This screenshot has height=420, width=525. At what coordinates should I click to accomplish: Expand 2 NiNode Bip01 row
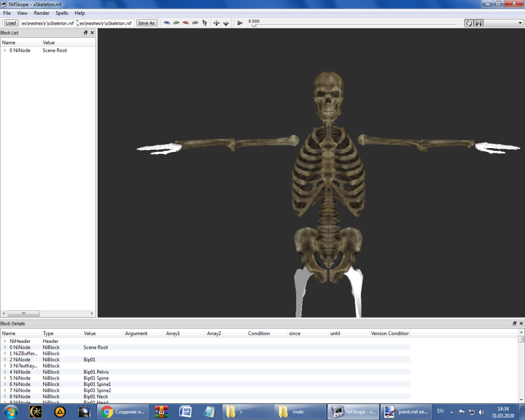coord(5,360)
